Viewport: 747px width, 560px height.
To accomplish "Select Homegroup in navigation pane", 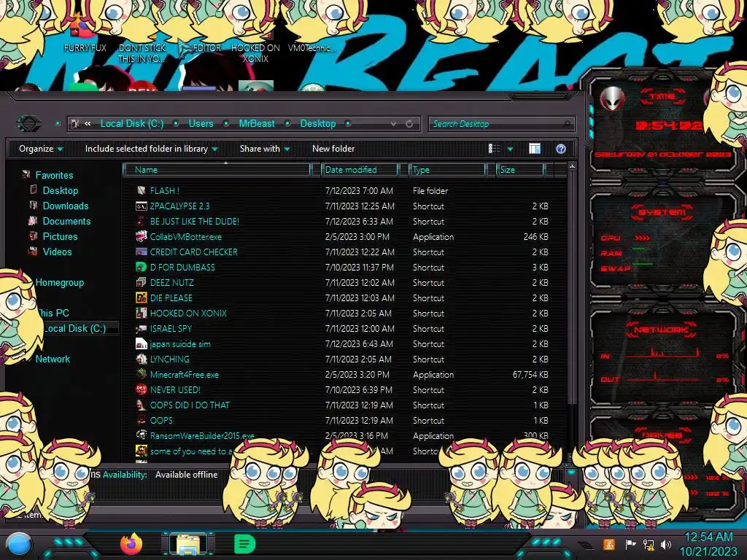I will (x=60, y=282).
